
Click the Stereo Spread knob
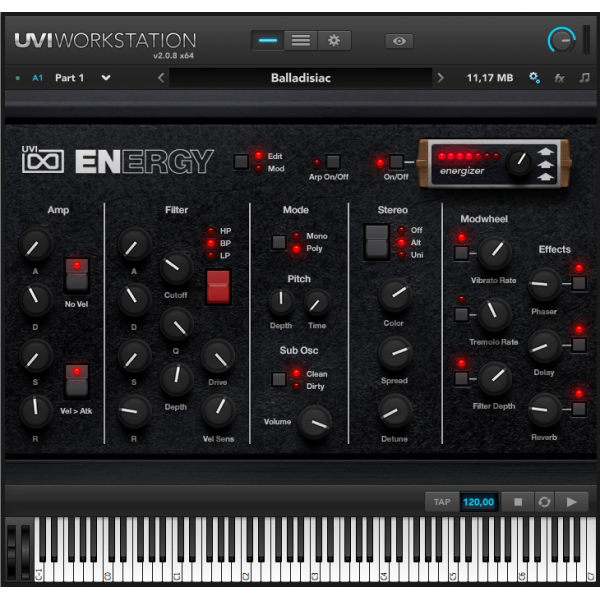tap(395, 353)
